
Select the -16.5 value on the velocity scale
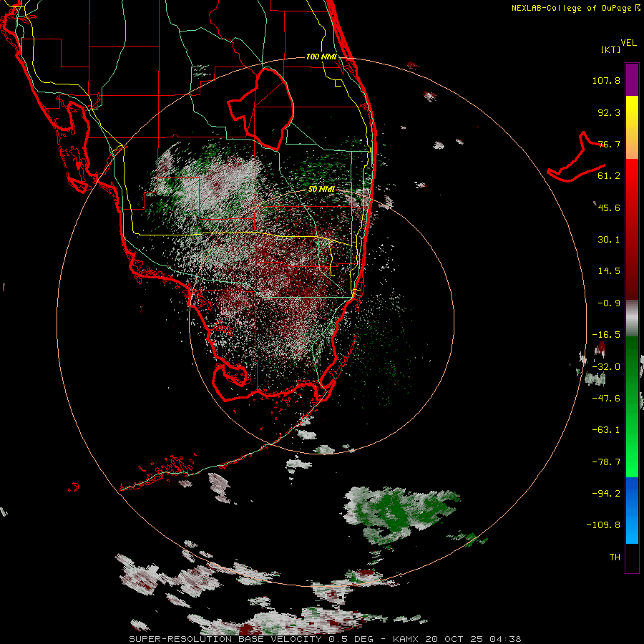click(x=606, y=335)
